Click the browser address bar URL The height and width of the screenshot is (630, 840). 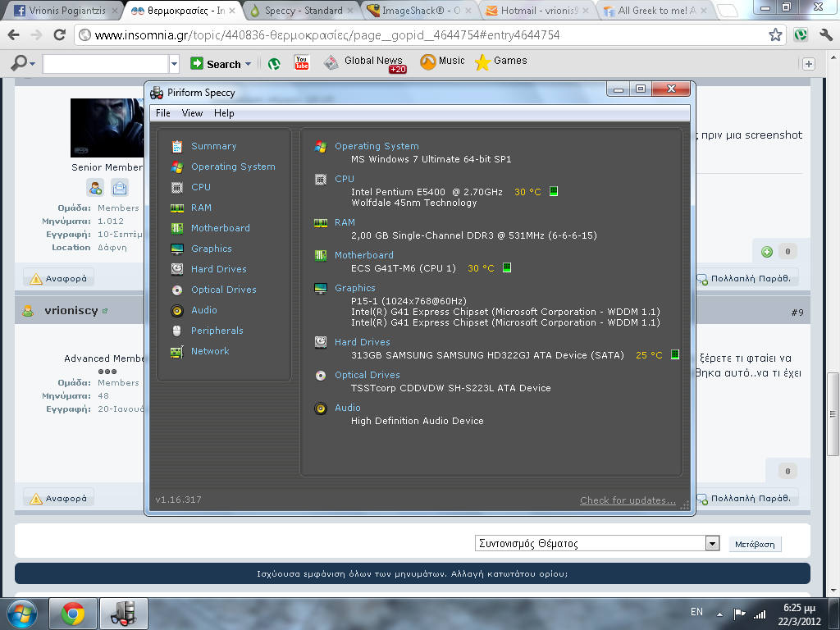[x=326, y=35]
